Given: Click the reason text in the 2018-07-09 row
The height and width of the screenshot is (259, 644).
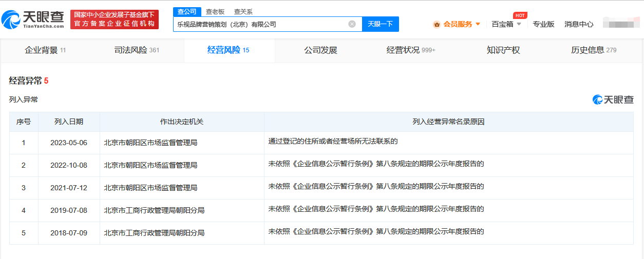Looking at the screenshot, I should [x=376, y=231].
